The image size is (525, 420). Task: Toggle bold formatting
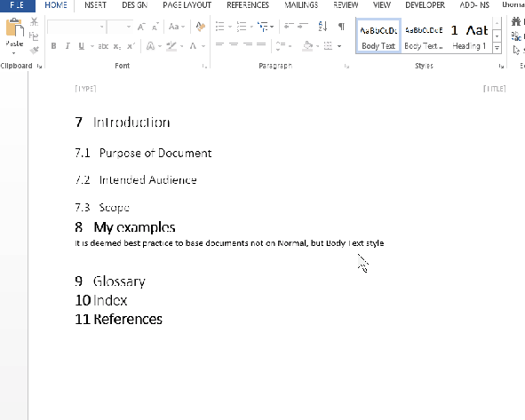tap(53, 46)
